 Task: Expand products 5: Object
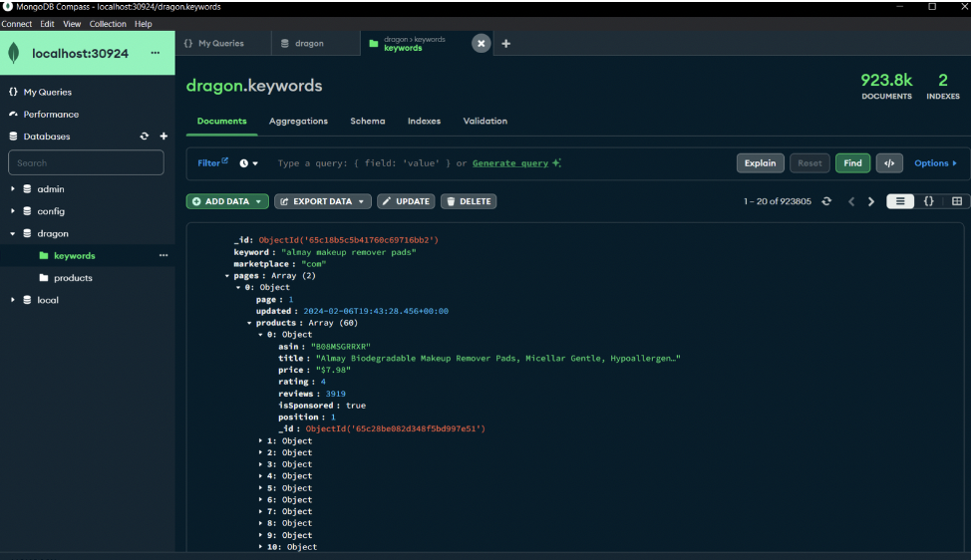coord(261,487)
